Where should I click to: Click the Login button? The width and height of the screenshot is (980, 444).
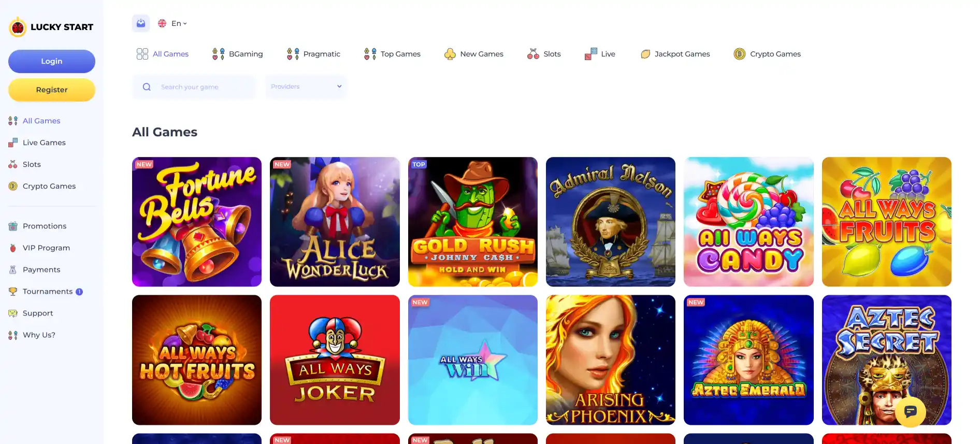[52, 61]
